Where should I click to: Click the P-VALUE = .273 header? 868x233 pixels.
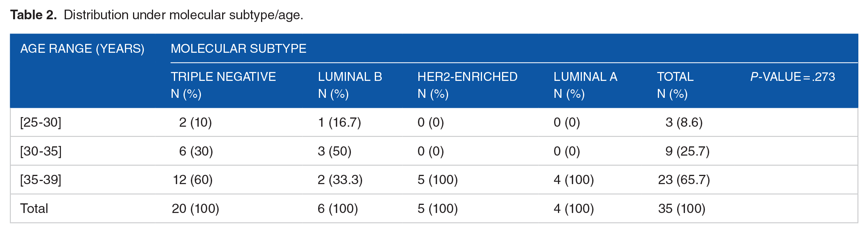pos(792,77)
